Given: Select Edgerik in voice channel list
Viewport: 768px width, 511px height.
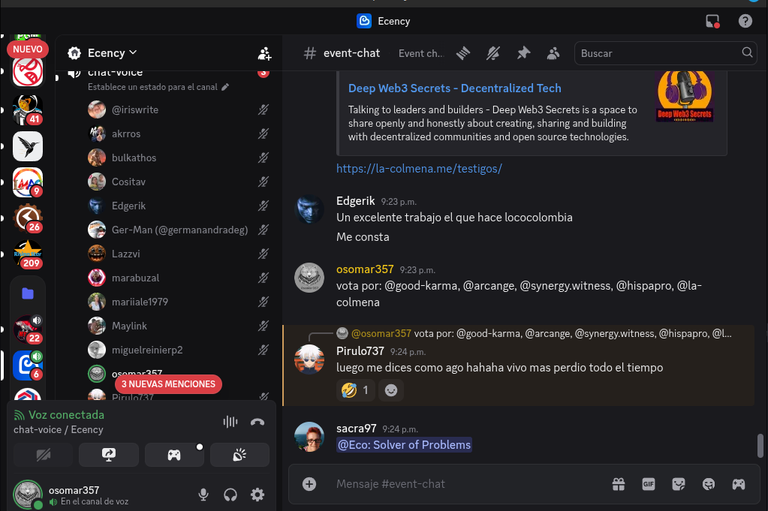Looking at the screenshot, I should click(178, 206).
